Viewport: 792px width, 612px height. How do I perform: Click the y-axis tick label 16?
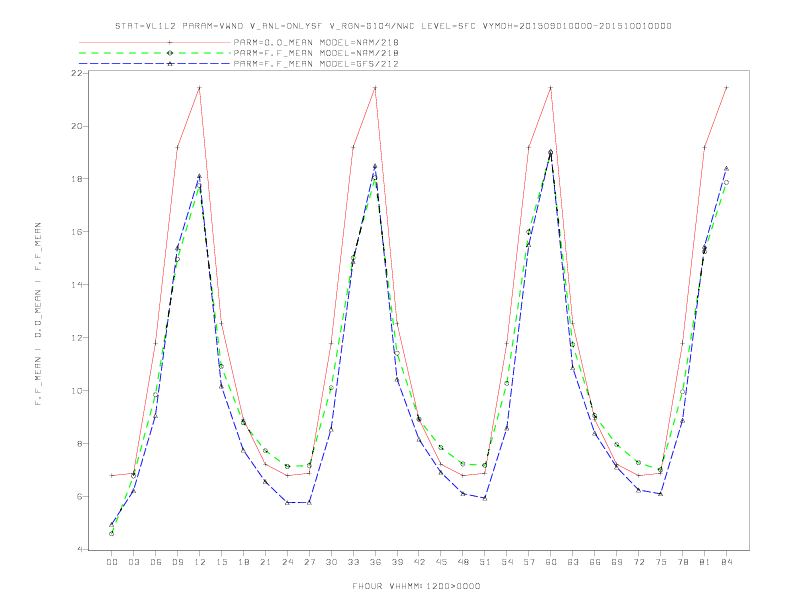76,232
